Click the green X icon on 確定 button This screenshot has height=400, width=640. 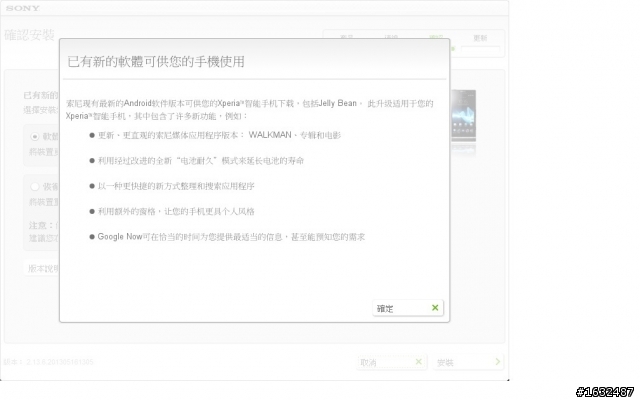click(435, 308)
